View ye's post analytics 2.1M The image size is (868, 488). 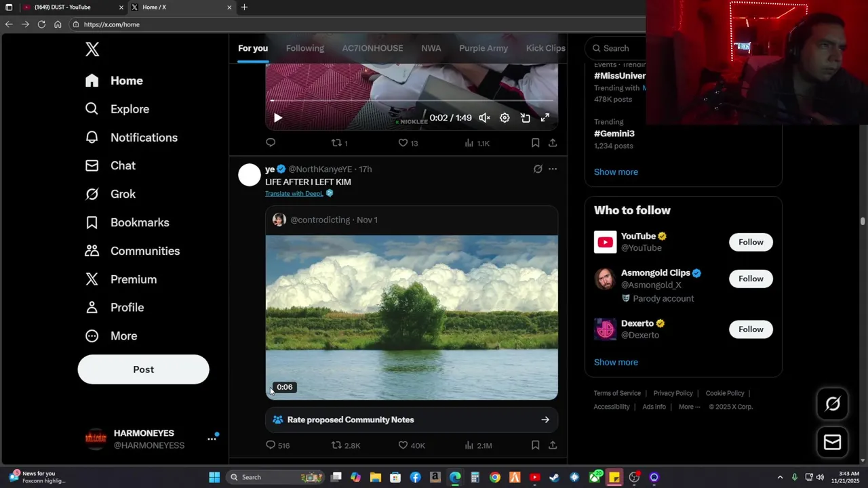478,445
